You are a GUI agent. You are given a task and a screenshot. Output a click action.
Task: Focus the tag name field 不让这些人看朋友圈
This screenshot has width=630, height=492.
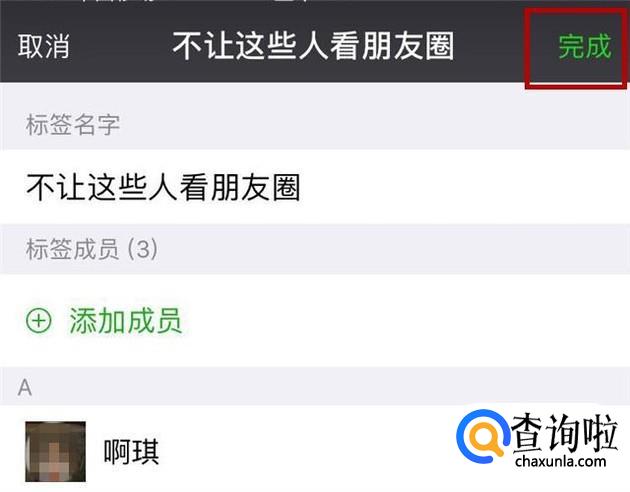pyautogui.click(x=315, y=187)
